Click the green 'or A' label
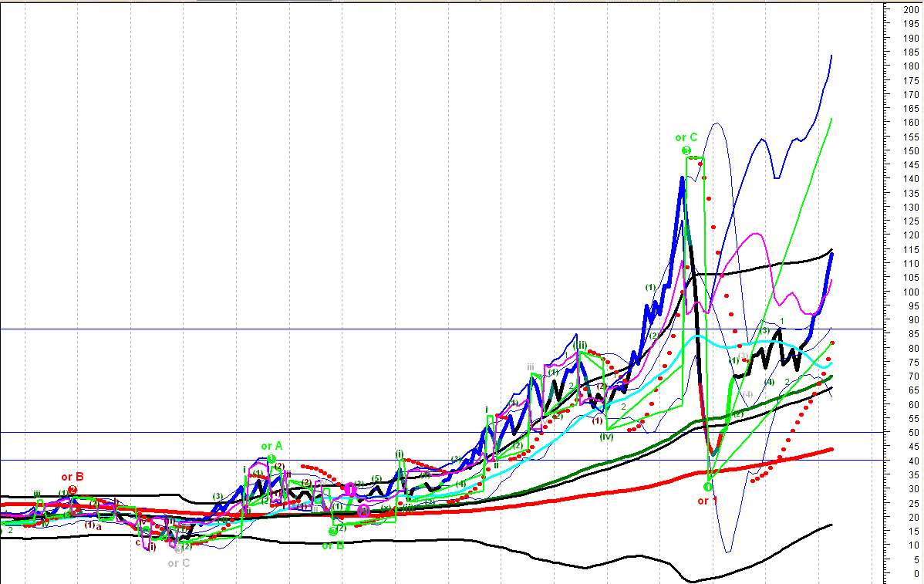 pos(271,446)
